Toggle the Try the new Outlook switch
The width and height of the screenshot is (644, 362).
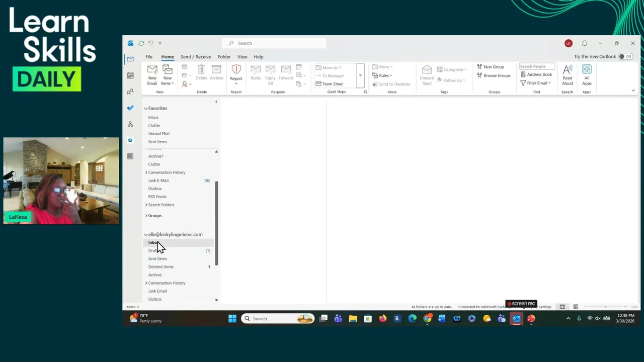625,56
